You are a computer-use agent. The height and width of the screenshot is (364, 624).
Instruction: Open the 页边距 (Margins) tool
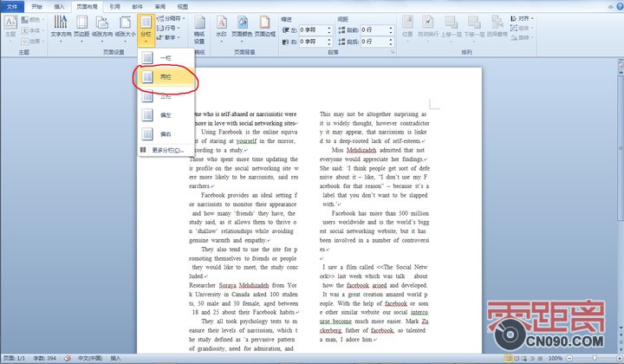point(81,28)
